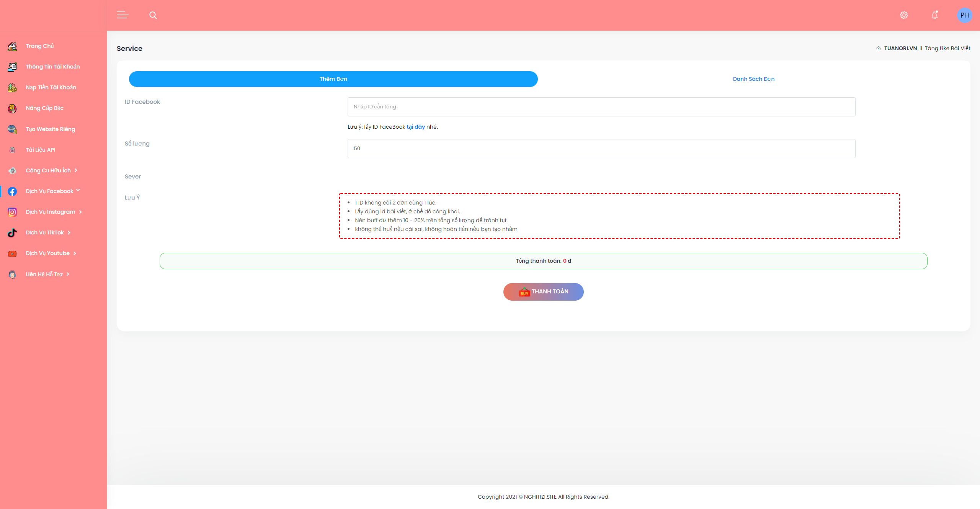Click the Thông Tin Tài Khoản icon
The width and height of the screenshot is (980, 509).
click(12, 67)
